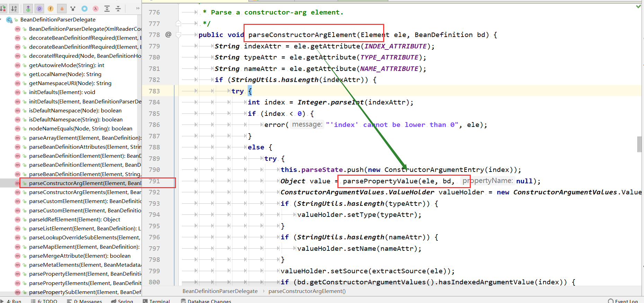Select parseLookupOverrideSubElements method
Viewport: 644px width, 303px height.
click(85, 238)
